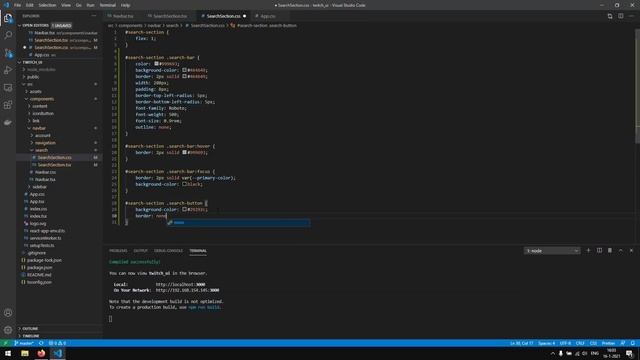Viewport: 640px width, 360px height.
Task: Open the Search view in activity bar
Action: point(8,35)
